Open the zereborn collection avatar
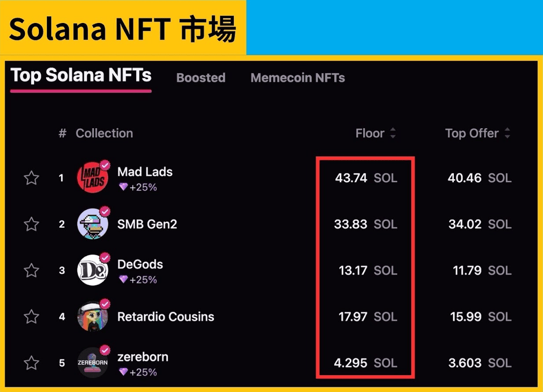The image size is (543, 392). point(92,363)
